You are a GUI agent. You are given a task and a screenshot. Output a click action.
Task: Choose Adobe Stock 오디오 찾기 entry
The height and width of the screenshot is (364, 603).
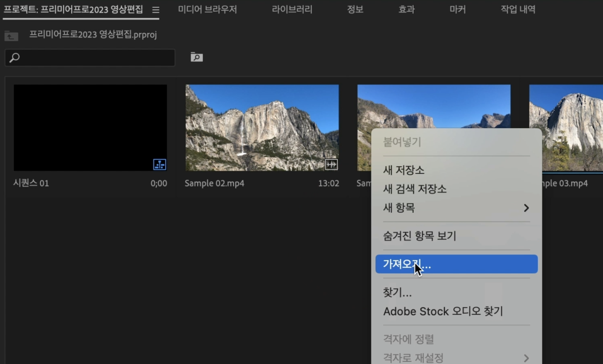pos(443,311)
